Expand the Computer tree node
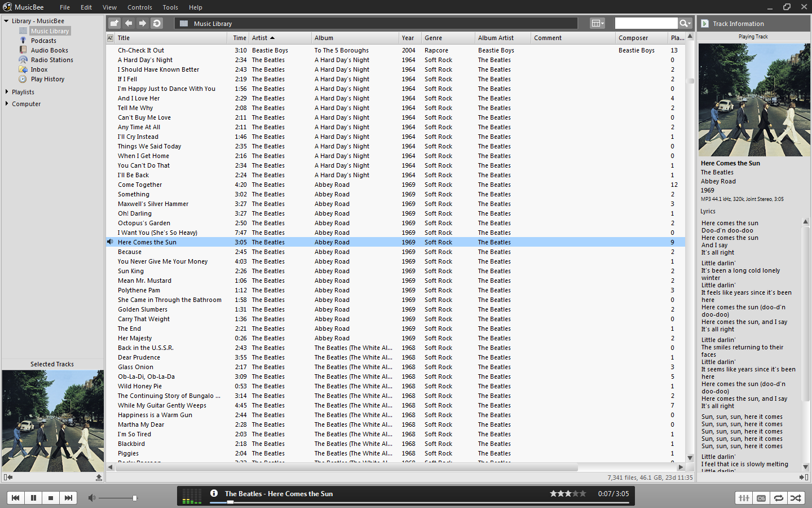 coord(7,104)
